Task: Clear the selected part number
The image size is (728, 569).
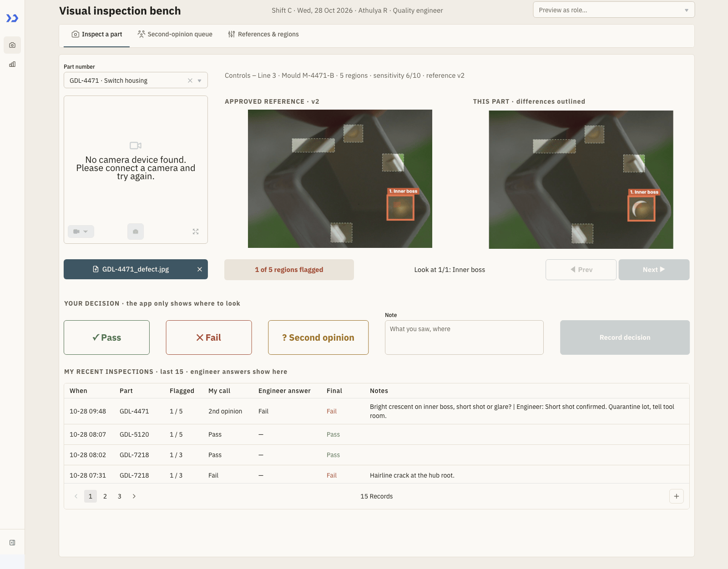Action: 190,81
